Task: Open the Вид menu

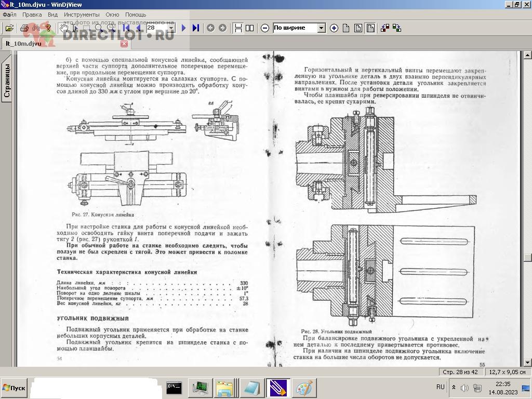Action: coord(52,15)
